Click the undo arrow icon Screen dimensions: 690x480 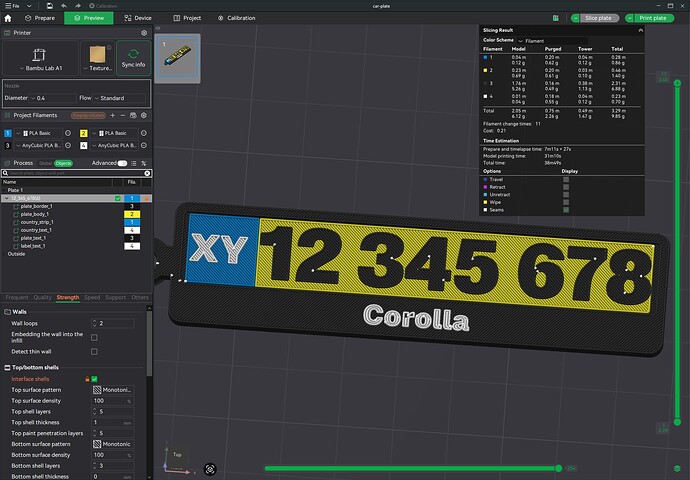(64, 6)
